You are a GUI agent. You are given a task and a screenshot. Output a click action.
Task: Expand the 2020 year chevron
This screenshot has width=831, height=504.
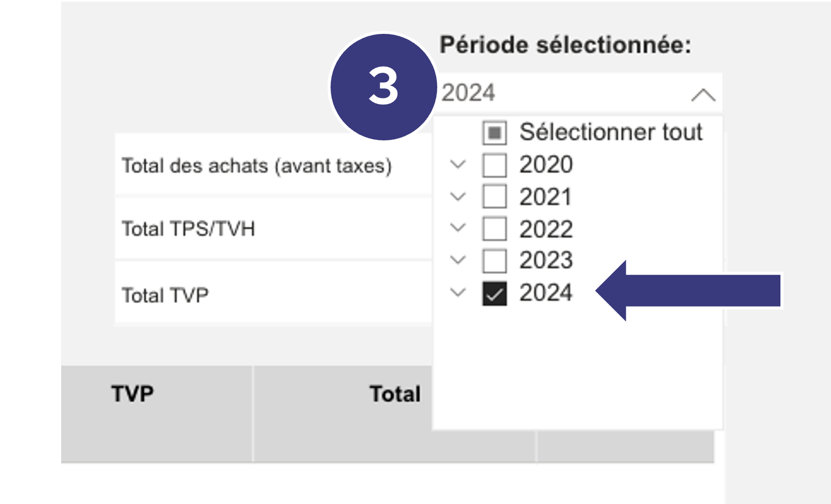(458, 164)
